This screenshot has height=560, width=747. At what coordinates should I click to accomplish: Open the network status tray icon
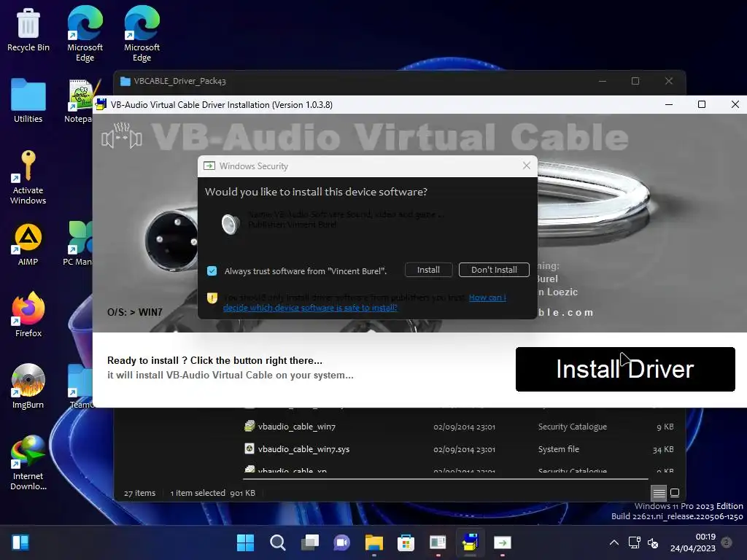pyautogui.click(x=634, y=542)
